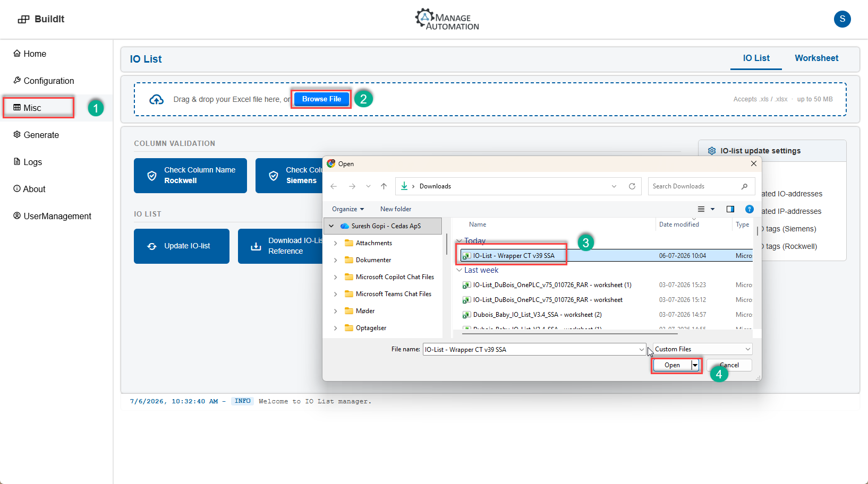The width and height of the screenshot is (868, 484).
Task: Expand Microsoft Teams Chat Files folder
Action: point(335,294)
